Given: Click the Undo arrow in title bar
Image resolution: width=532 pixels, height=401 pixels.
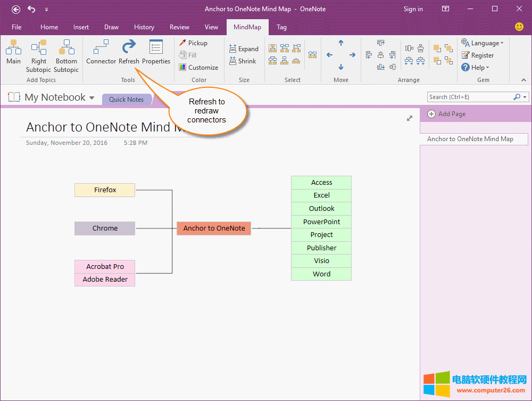Looking at the screenshot, I should tap(31, 9).
